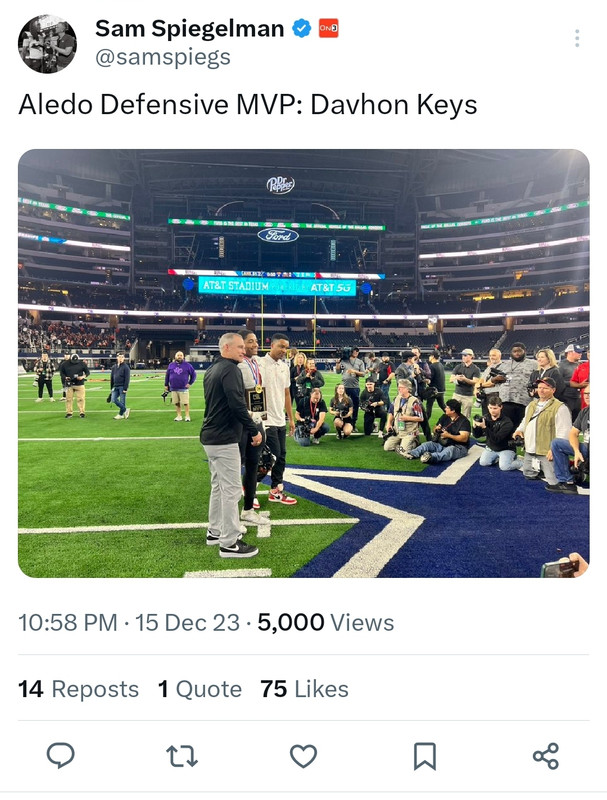Click the 10:58 PM timestamp

(x=67, y=622)
